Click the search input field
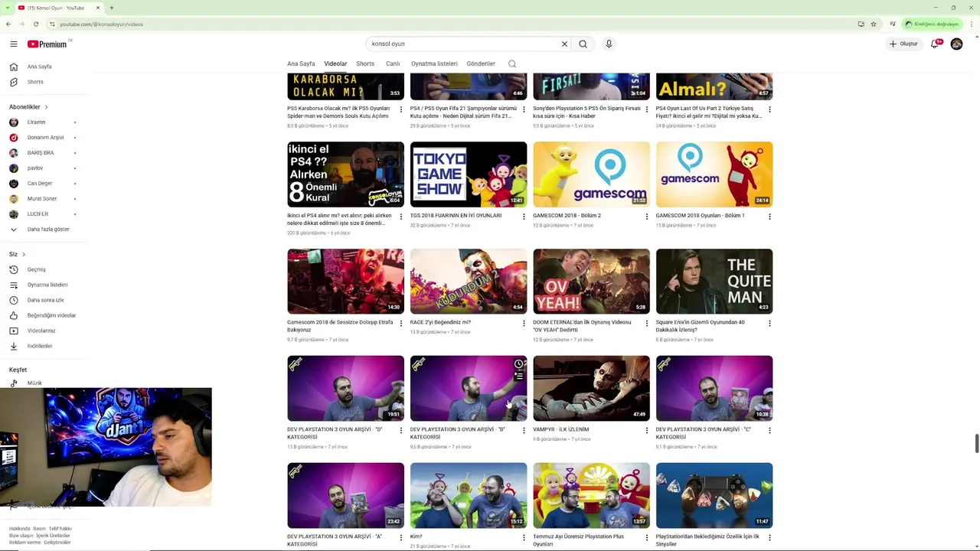980x551 pixels. (463, 44)
